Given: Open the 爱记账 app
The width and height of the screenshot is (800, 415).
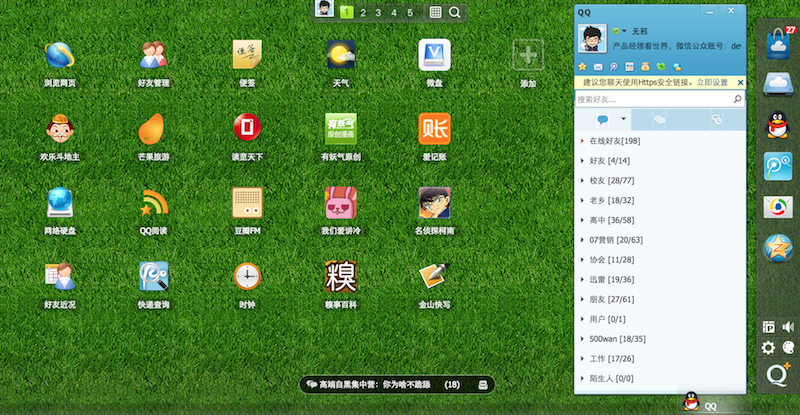Looking at the screenshot, I should click(x=435, y=129).
